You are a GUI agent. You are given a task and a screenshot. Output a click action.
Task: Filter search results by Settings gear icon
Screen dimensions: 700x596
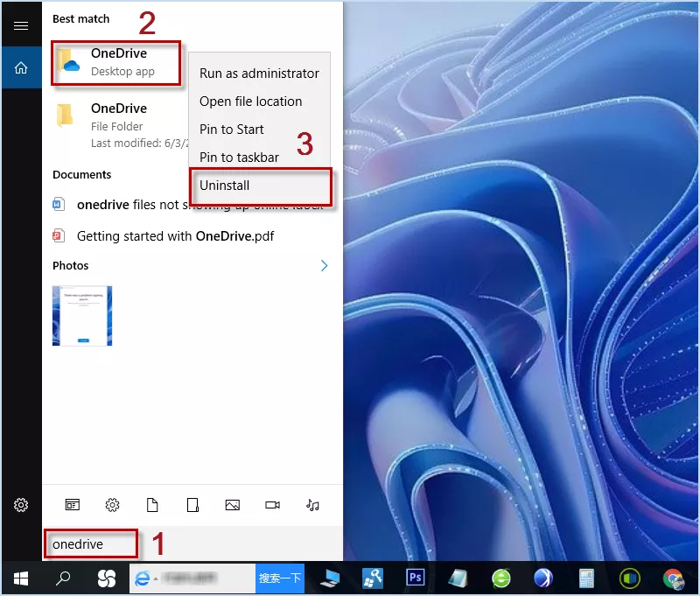pos(113,505)
